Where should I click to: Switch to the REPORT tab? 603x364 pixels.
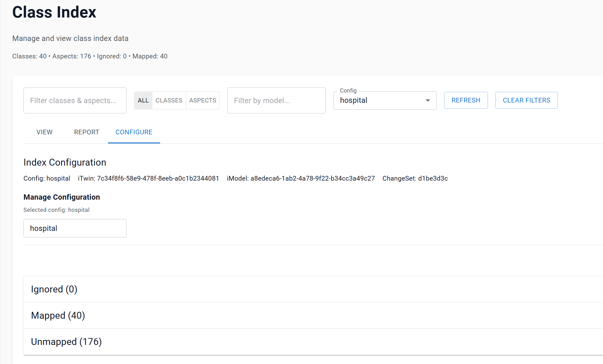(87, 132)
